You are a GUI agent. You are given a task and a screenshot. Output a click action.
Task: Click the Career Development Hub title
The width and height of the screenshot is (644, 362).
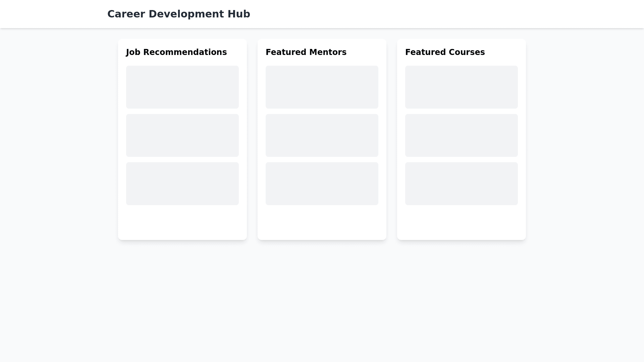click(x=178, y=14)
